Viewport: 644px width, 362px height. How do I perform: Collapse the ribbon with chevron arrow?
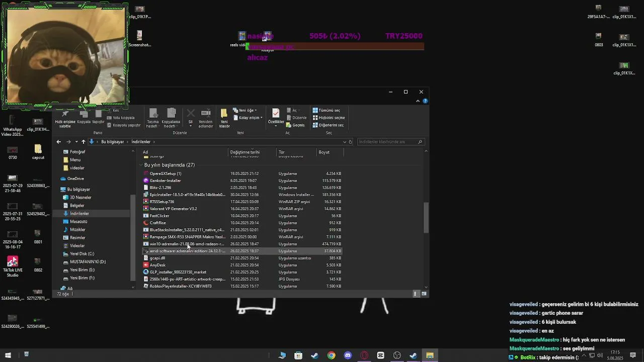pyautogui.click(x=418, y=101)
